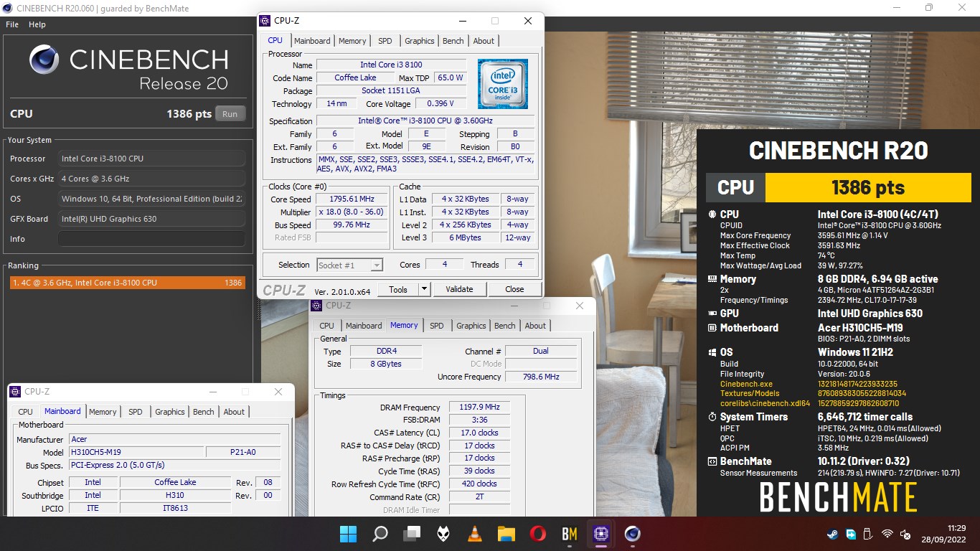This screenshot has height=551, width=980.
Task: Select About tab in the Mainboard CPU-Z window
Action: click(x=234, y=412)
